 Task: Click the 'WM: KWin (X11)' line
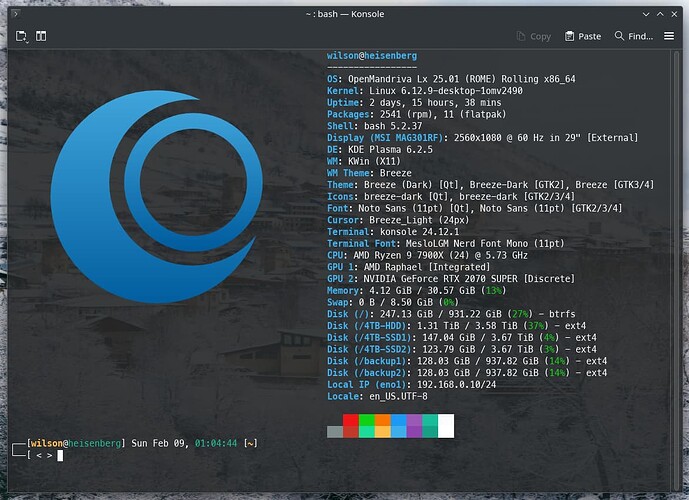tap(364, 161)
